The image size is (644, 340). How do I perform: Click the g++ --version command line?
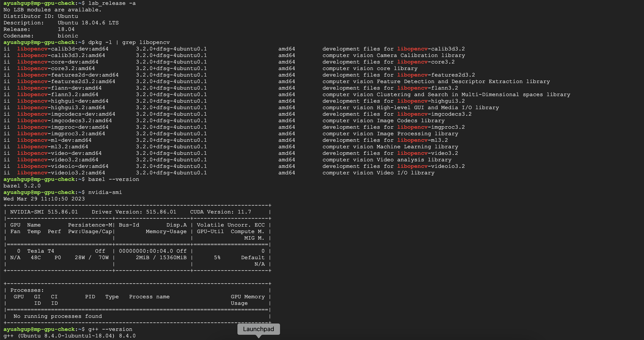(x=110, y=329)
